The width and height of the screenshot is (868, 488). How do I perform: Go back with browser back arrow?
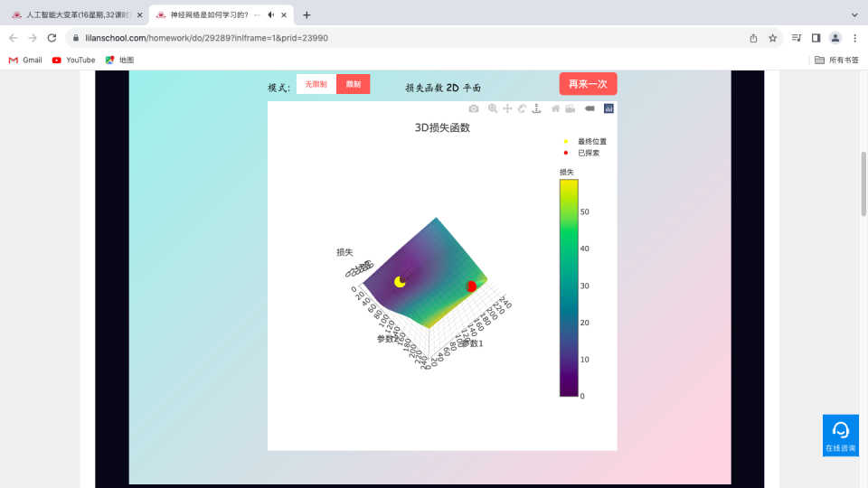tap(14, 38)
